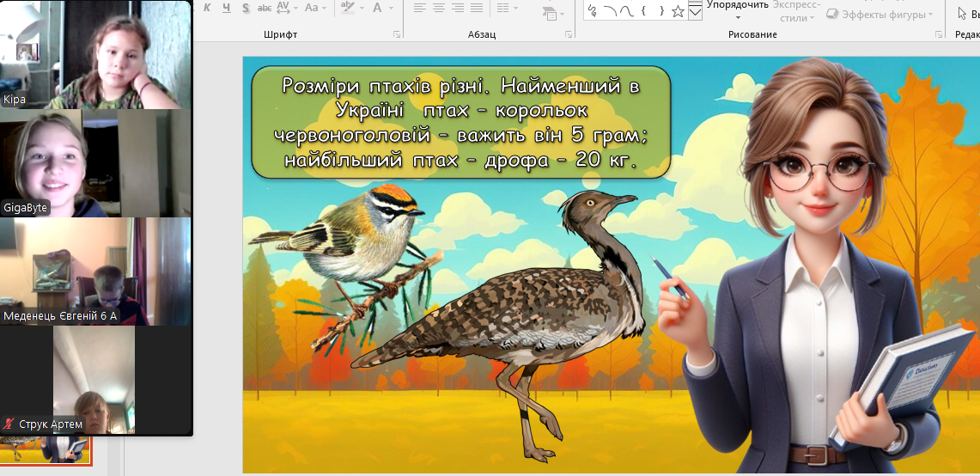Align text left

point(419,8)
